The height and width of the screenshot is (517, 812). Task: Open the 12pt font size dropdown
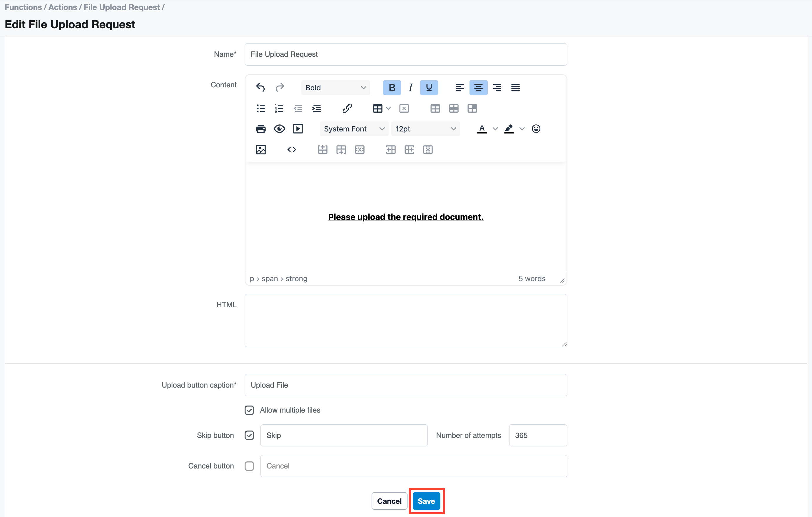click(425, 129)
